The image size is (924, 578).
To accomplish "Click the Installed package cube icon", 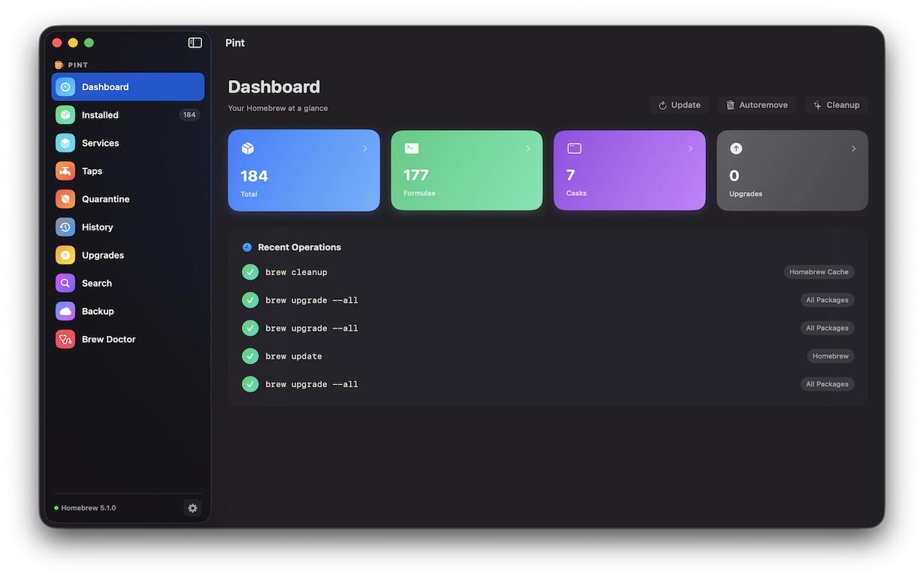I will pos(65,115).
